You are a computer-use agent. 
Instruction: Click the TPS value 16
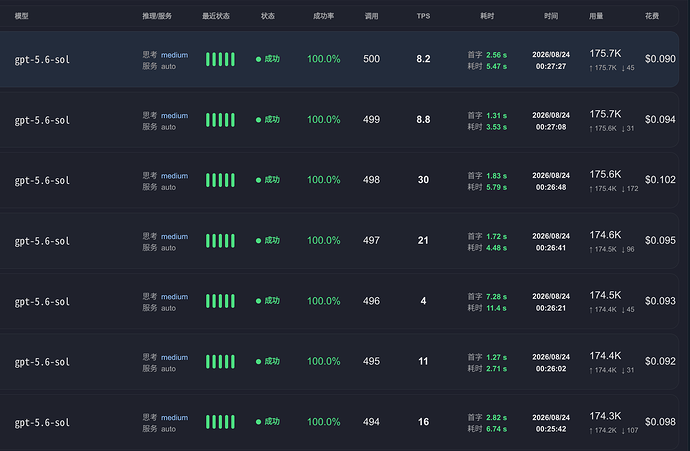(x=423, y=422)
